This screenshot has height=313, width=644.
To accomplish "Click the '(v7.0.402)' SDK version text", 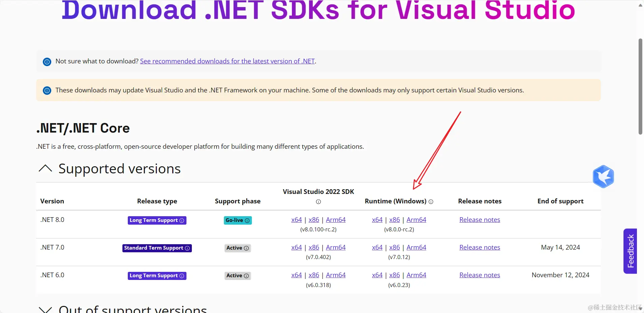I will [318, 257].
